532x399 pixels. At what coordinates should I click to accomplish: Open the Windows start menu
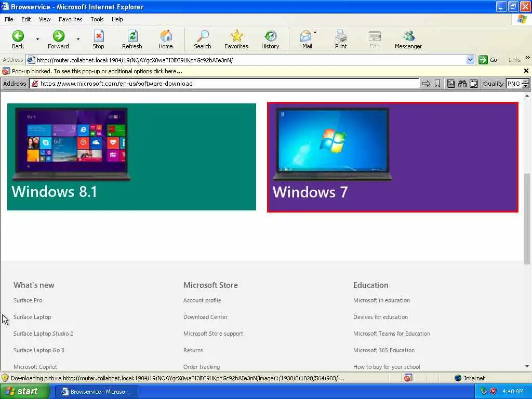(x=24, y=392)
